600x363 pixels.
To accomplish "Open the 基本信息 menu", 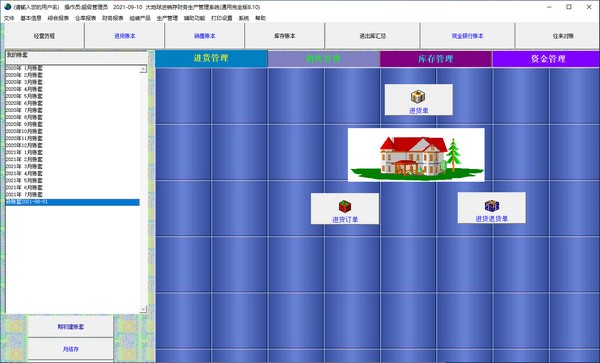I will [31, 18].
